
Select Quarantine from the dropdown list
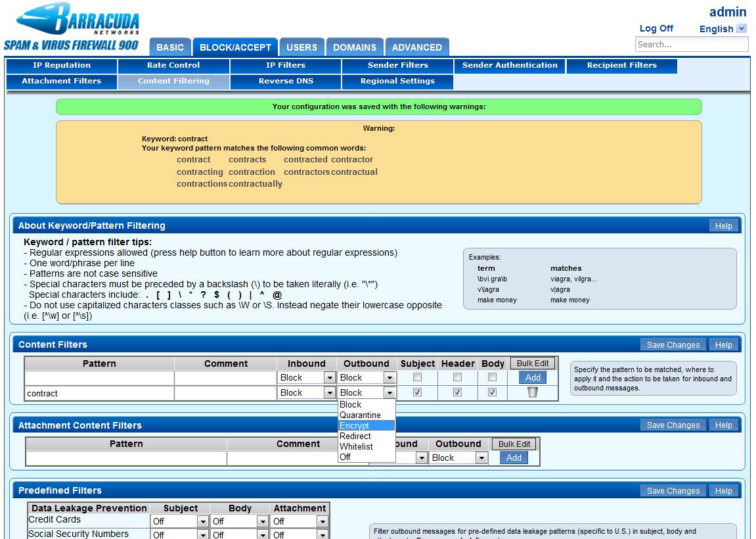[367, 415]
